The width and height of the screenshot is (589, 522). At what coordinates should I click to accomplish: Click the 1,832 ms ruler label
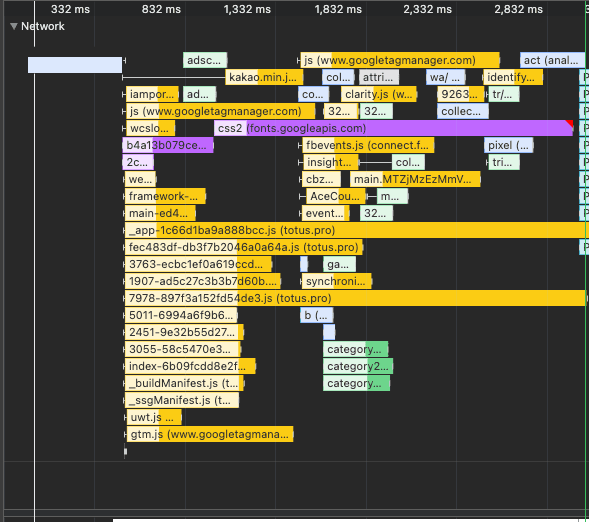tap(338, 9)
